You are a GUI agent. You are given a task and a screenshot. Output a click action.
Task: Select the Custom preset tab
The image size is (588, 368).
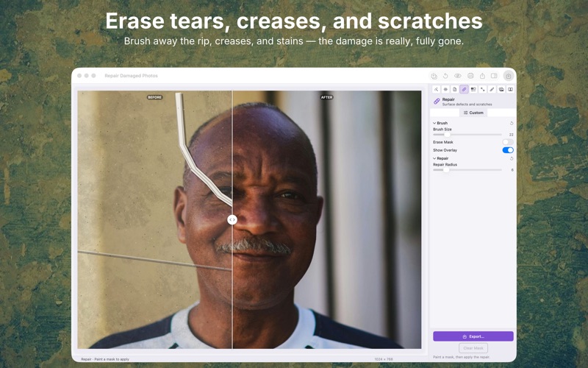click(473, 113)
